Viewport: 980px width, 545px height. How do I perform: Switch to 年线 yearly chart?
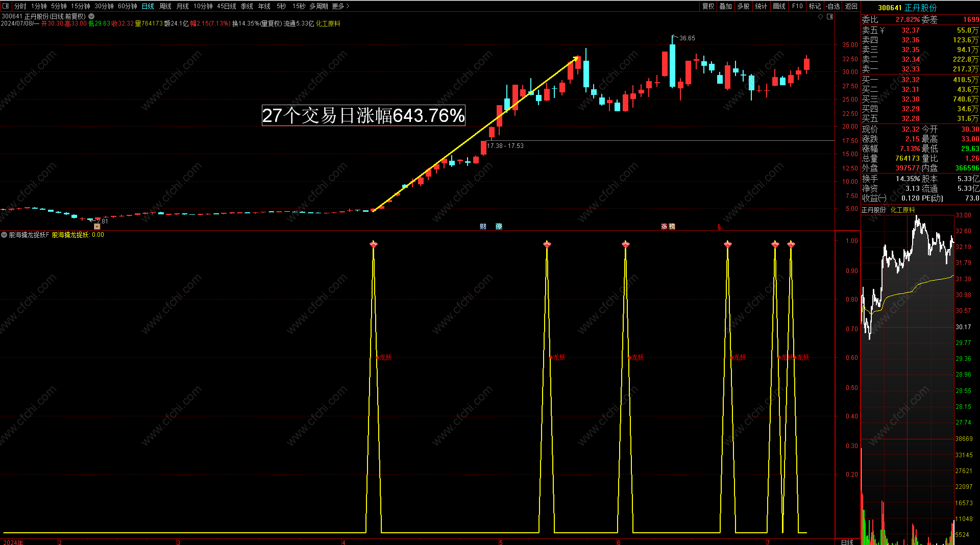point(264,6)
